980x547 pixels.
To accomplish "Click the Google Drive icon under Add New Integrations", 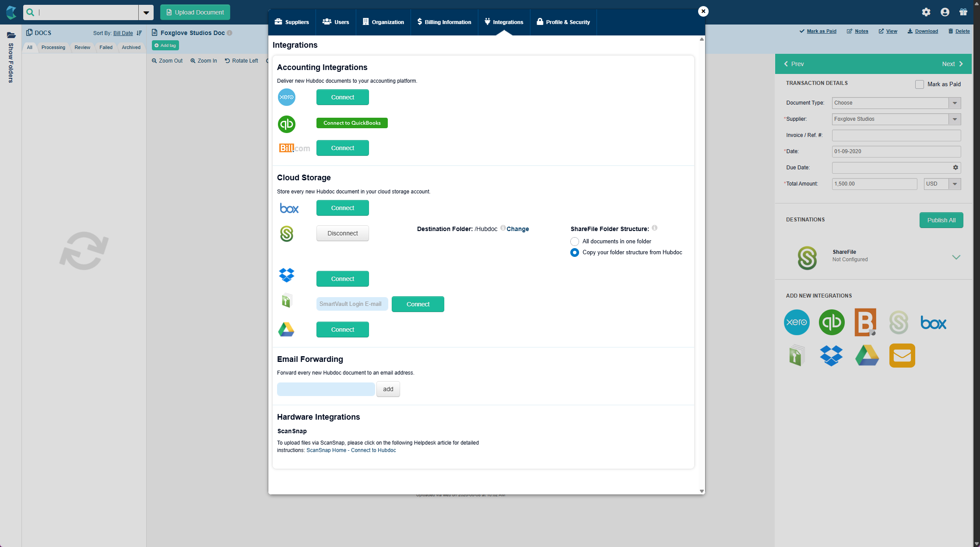I will (x=867, y=355).
